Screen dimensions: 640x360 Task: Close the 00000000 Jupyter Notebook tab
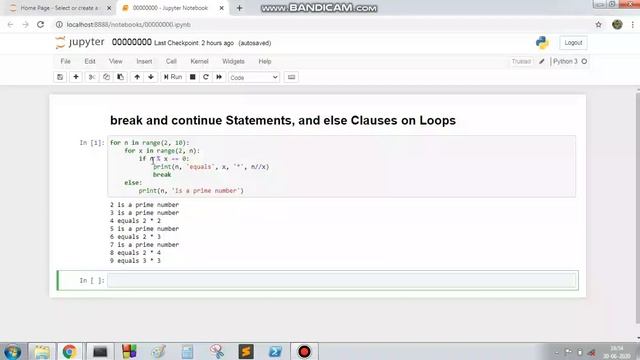point(222,8)
